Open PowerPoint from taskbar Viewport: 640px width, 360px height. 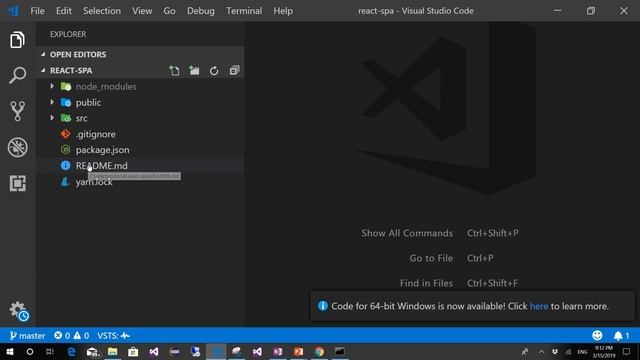click(298, 351)
